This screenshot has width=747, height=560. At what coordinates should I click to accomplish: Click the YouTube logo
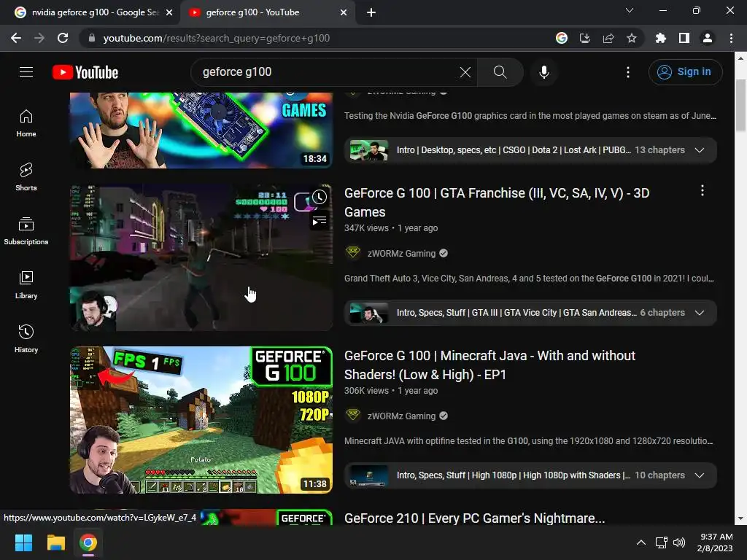pyautogui.click(x=85, y=72)
